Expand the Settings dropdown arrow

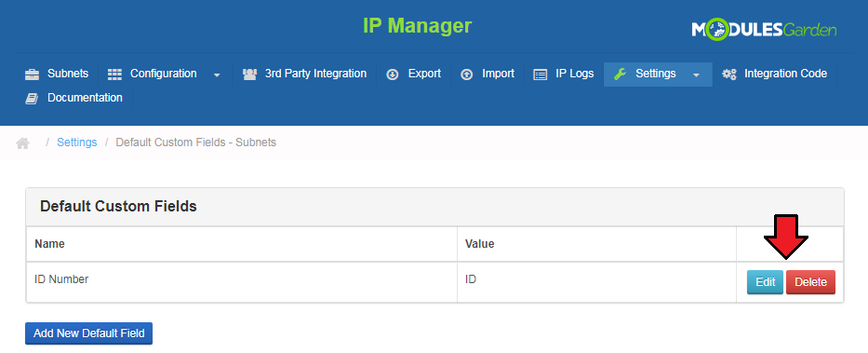coord(697,75)
